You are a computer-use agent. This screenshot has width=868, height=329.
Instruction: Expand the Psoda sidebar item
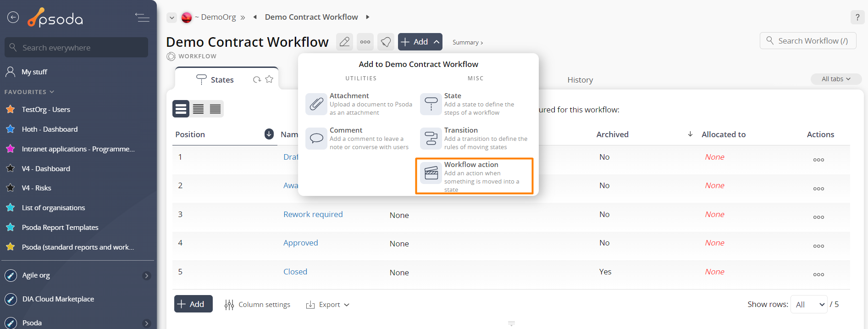(x=146, y=323)
